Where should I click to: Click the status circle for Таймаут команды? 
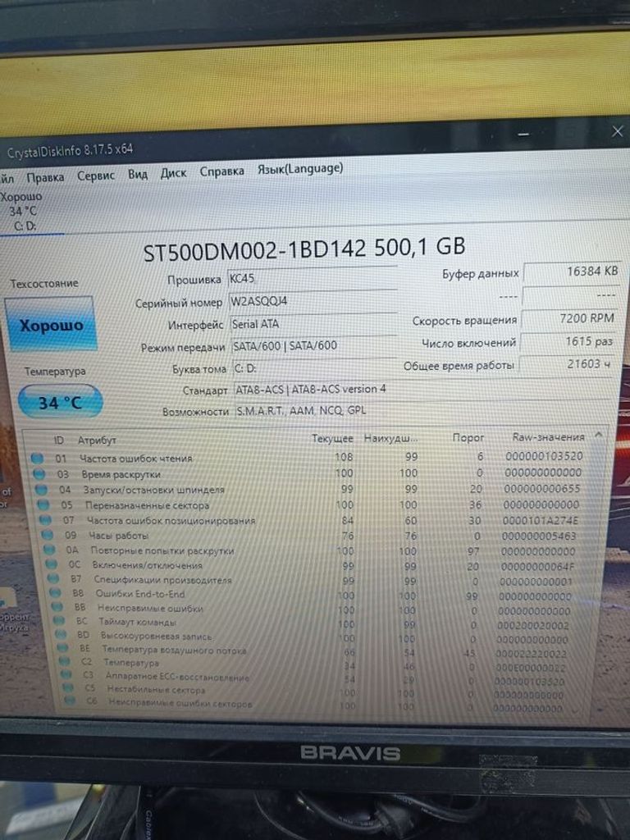(59, 622)
